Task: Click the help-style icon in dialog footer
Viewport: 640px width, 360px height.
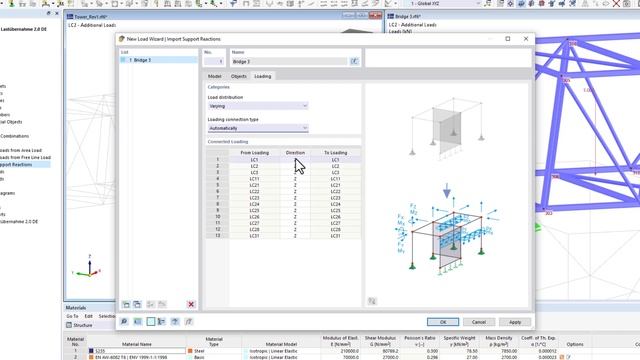Action: click(175, 322)
